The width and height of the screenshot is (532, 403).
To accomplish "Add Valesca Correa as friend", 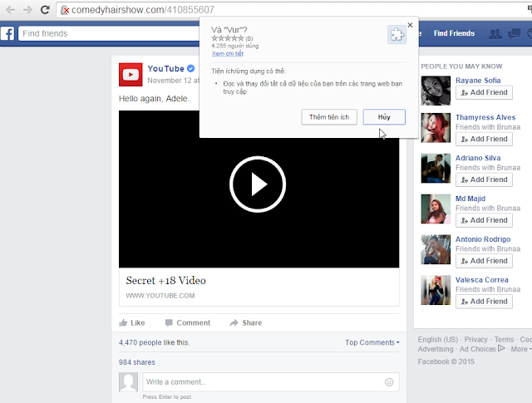I will [484, 302].
